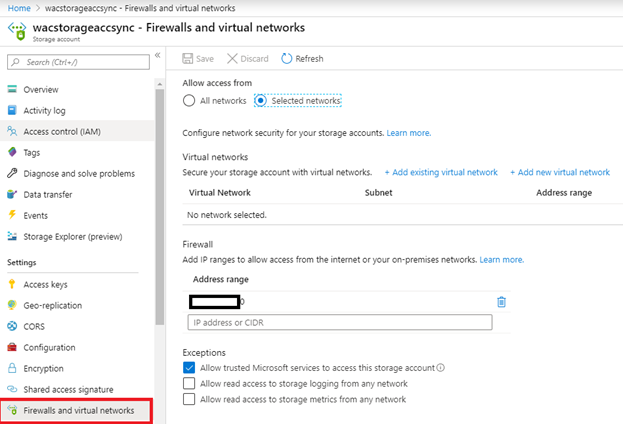Click the Encryption padlock icon
The width and height of the screenshot is (623, 424).
click(x=12, y=368)
